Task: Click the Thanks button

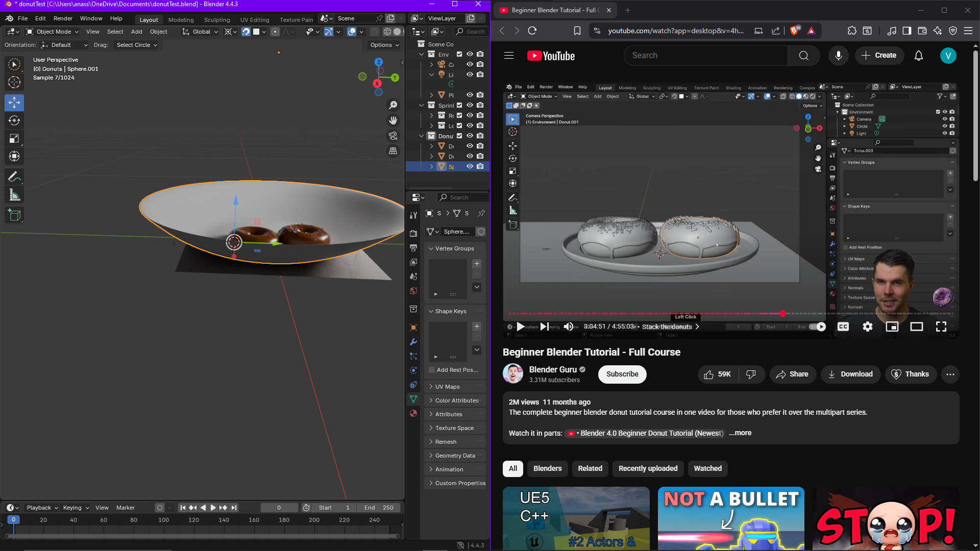Action: click(910, 374)
